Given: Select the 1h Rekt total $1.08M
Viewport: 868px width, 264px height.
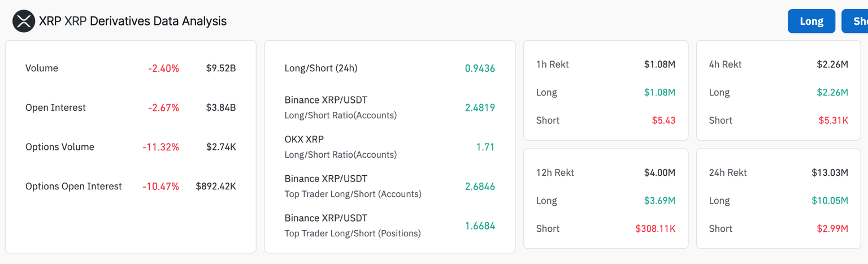Looking at the screenshot, I should click(x=659, y=64).
